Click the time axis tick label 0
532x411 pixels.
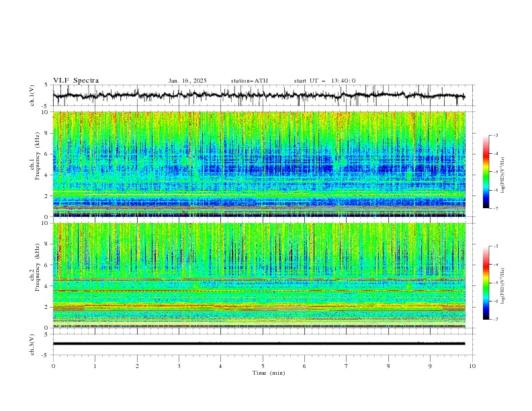point(53,366)
